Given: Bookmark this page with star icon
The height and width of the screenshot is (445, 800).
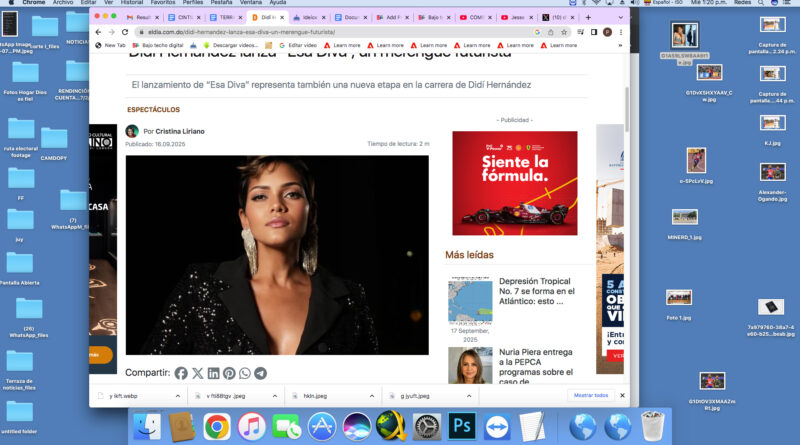Looking at the screenshot, I should pyautogui.click(x=565, y=32).
